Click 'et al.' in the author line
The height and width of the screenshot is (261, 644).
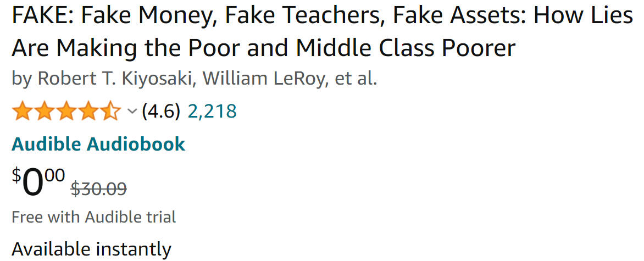356,78
